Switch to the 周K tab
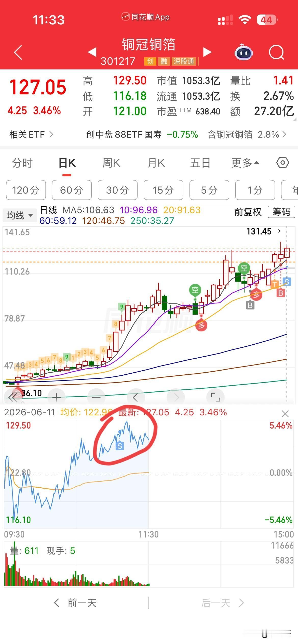 tap(111, 163)
